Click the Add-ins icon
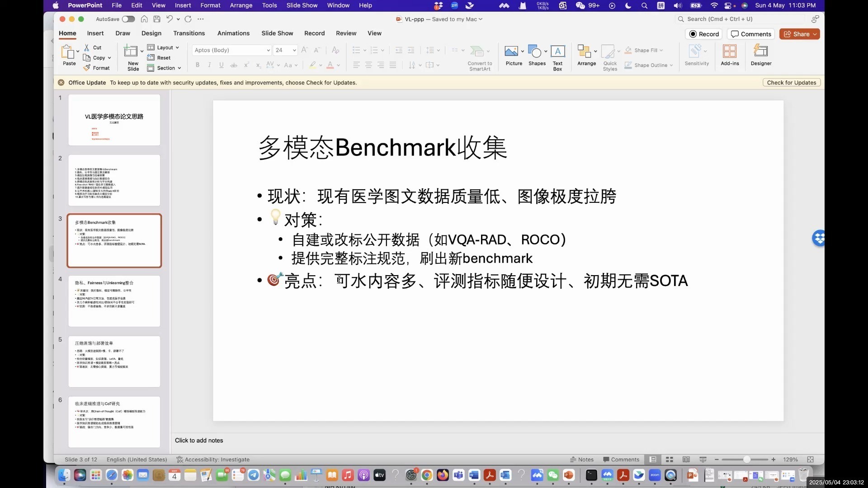Viewport: 868px width, 488px height. (730, 51)
